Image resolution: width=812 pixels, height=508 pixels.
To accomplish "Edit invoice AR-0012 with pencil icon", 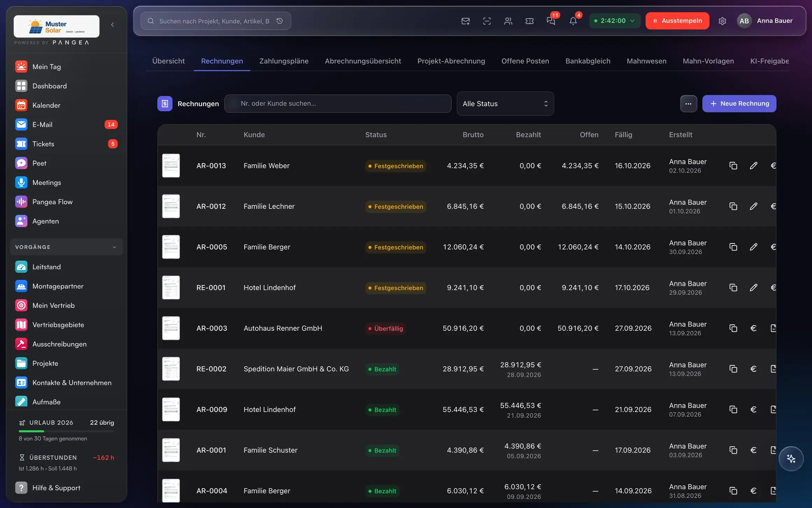I will tap(754, 206).
